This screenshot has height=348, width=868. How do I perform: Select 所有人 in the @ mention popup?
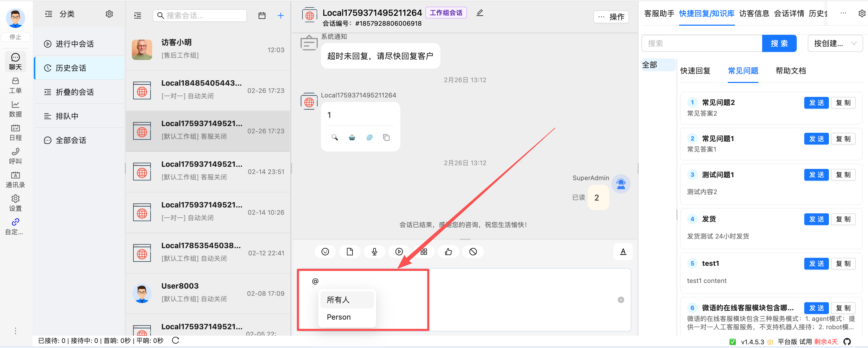click(338, 300)
